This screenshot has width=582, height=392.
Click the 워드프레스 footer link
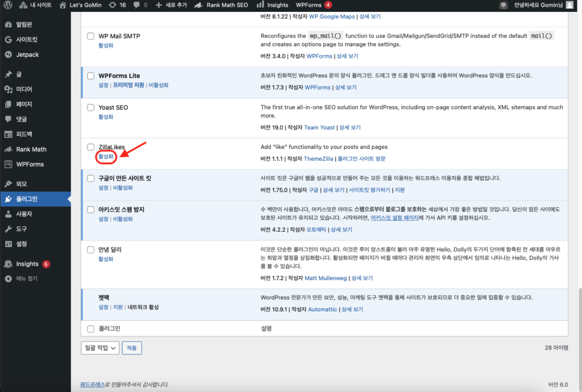[92, 385]
